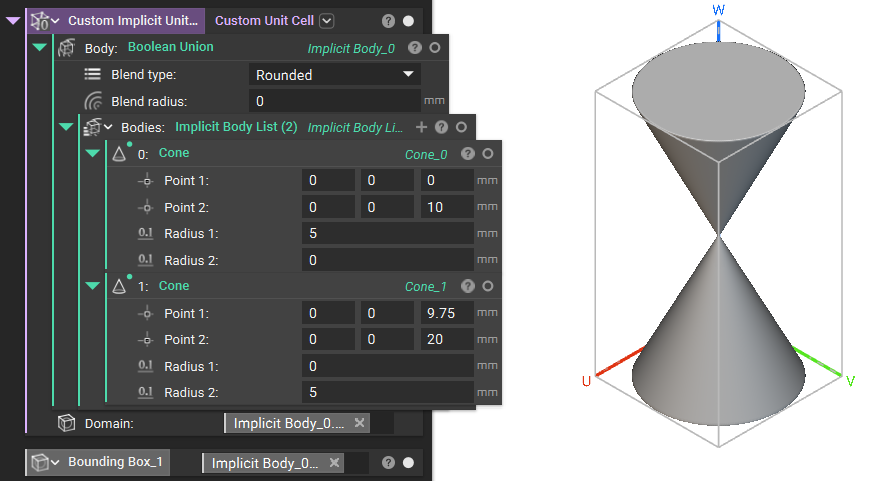
Task: Click the Domain cube icon
Action: pos(66,423)
